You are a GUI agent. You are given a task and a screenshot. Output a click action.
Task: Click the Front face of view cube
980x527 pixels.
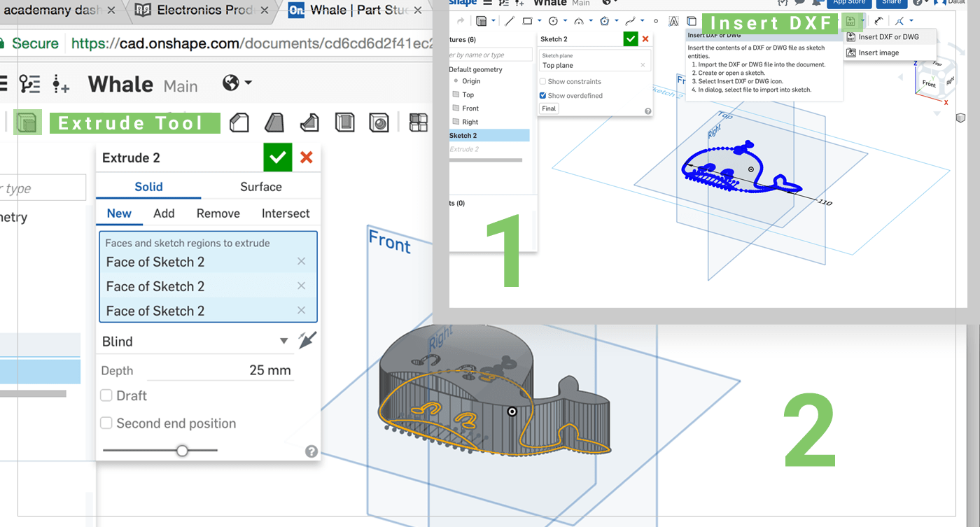pyautogui.click(x=929, y=84)
